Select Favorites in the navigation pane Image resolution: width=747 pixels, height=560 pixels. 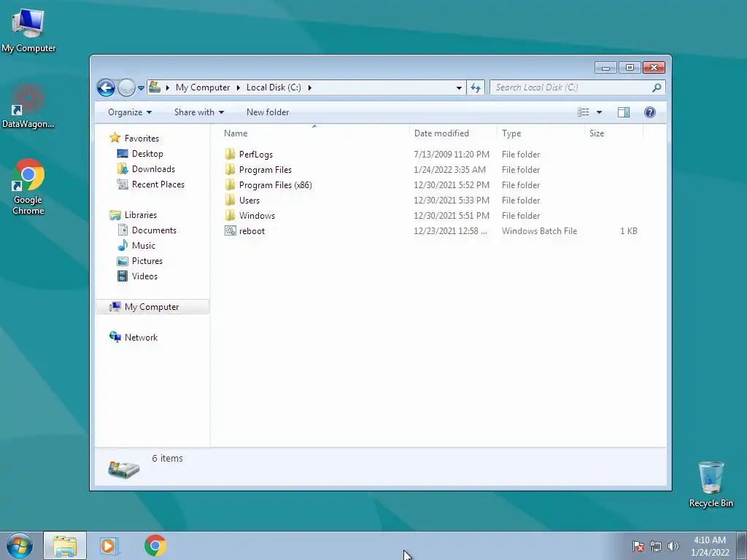pos(142,138)
